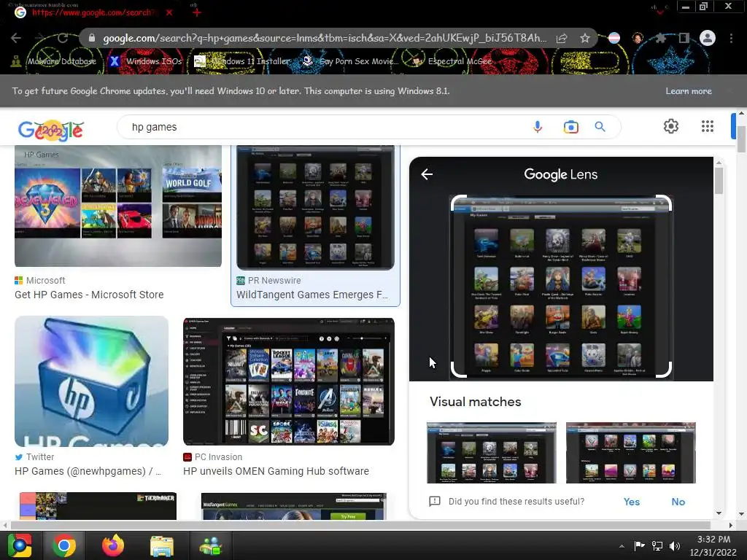Open the Chrome profile avatar
The image size is (747, 560).
tap(708, 38)
